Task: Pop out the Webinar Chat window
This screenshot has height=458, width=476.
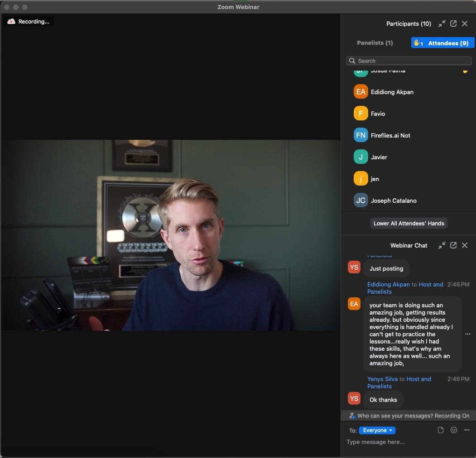Action: click(453, 245)
